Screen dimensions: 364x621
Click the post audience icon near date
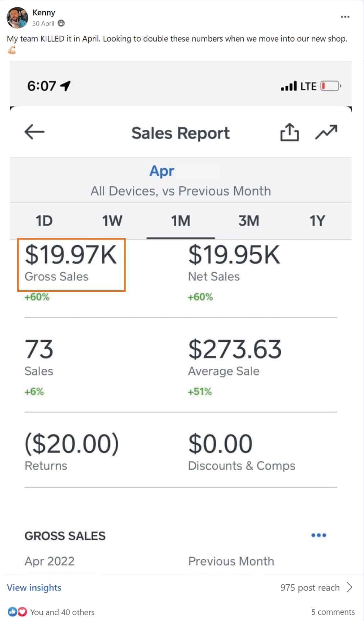click(61, 23)
